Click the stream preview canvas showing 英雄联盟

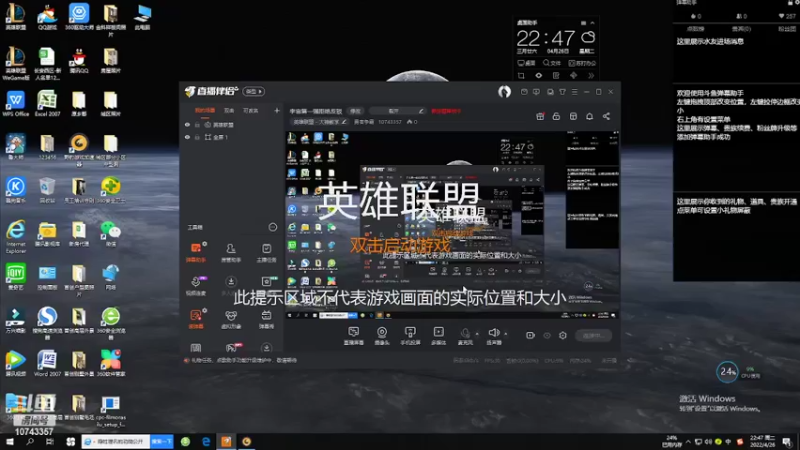click(x=452, y=226)
